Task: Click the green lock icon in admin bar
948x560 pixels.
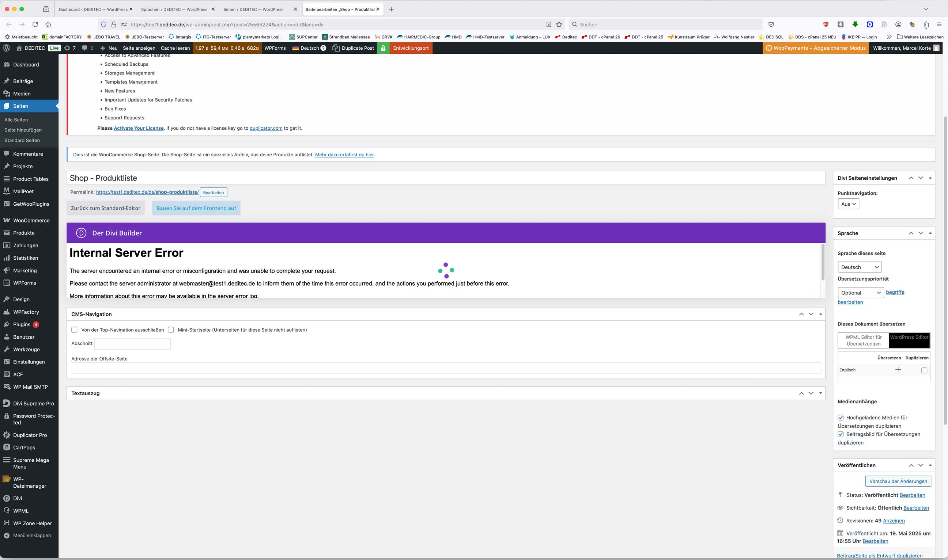Action: tap(383, 48)
